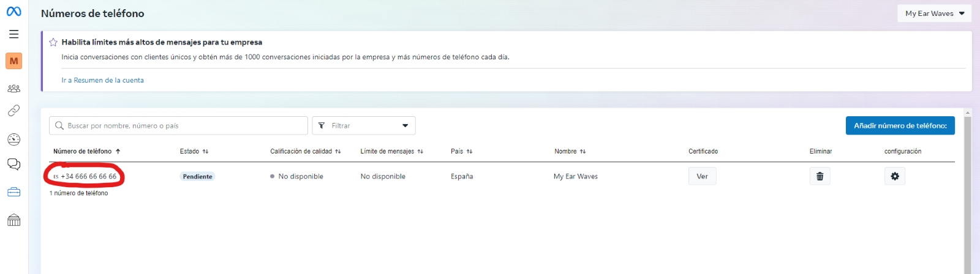Select the orange M account avatar

[x=13, y=61]
